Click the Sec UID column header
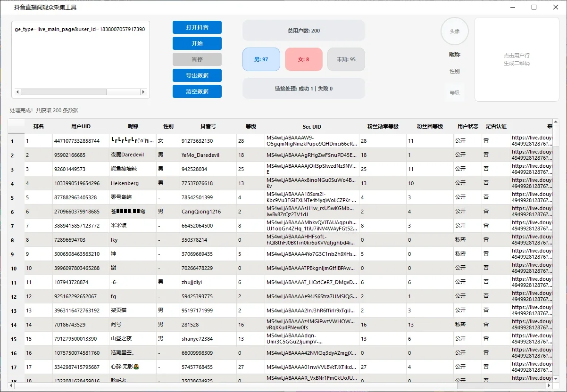567x392 pixels. point(312,126)
